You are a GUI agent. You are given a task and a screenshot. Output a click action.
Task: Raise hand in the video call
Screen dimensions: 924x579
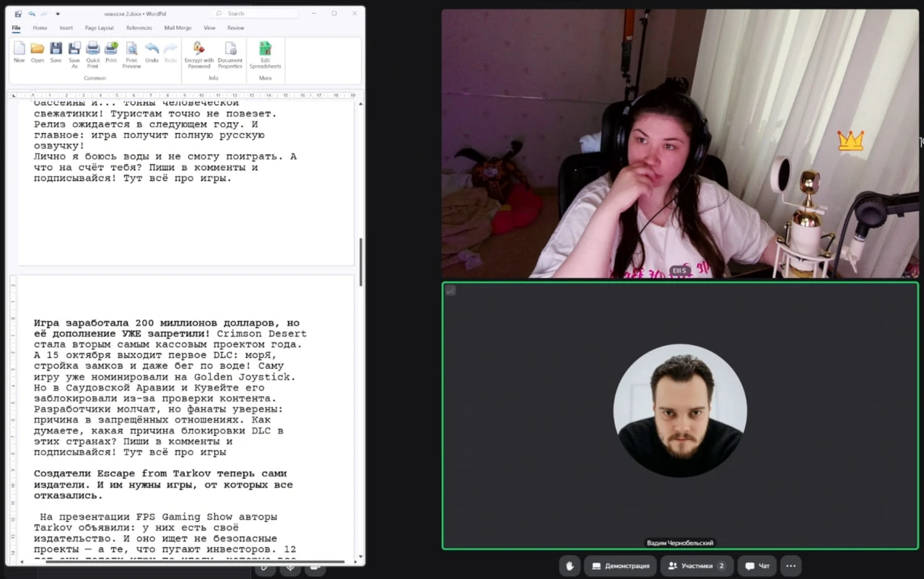click(570, 566)
